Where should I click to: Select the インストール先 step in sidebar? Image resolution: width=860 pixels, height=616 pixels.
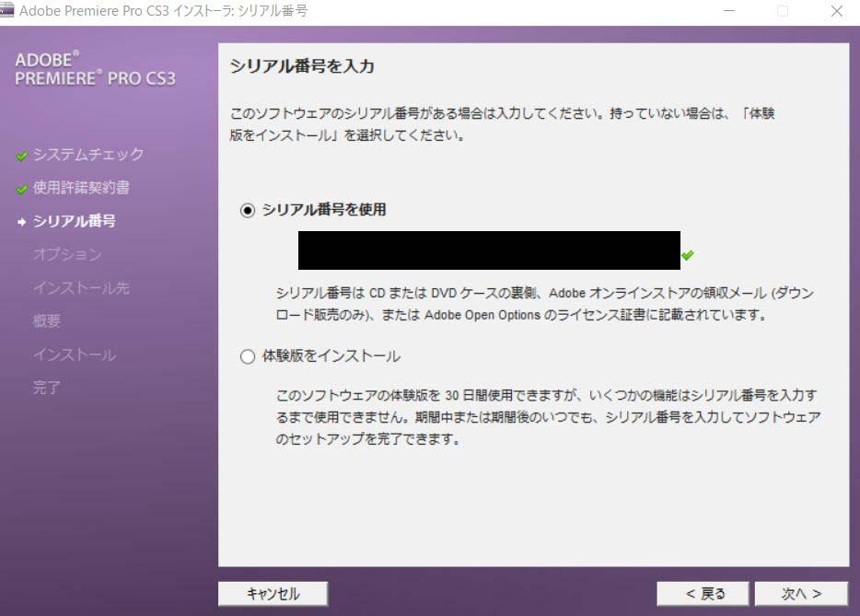click(81, 288)
